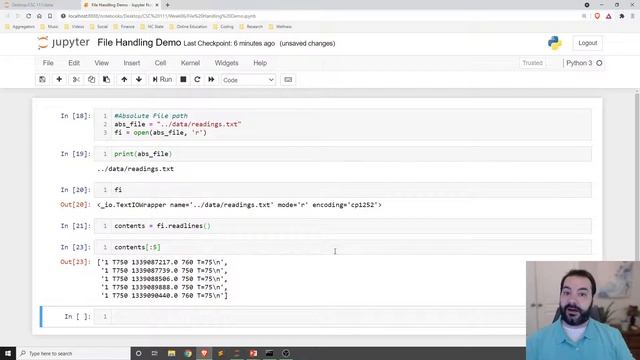Open a new browser tab with plus
The height and width of the screenshot is (360, 640).
tap(167, 5)
